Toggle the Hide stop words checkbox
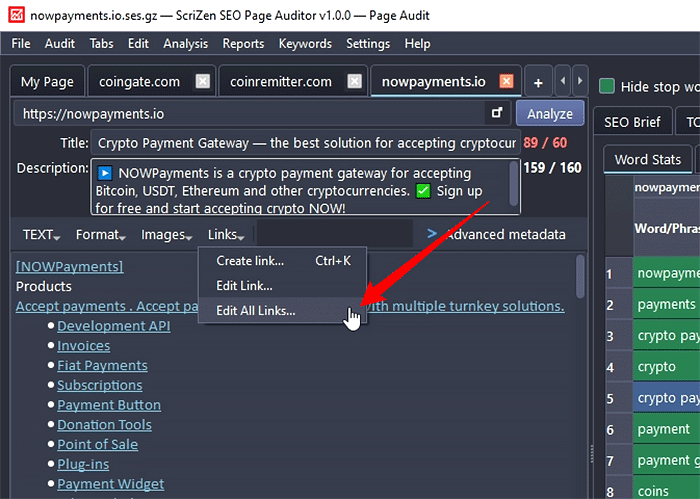 pos(606,86)
